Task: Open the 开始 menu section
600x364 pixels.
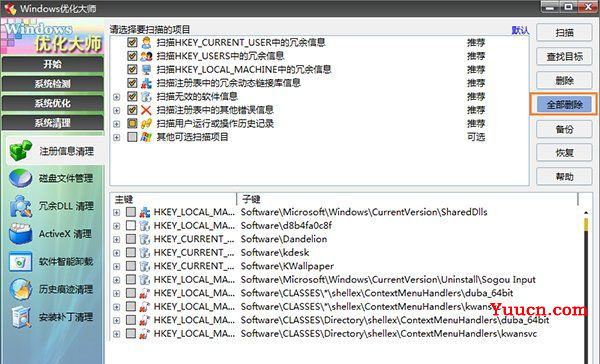Action: click(52, 64)
